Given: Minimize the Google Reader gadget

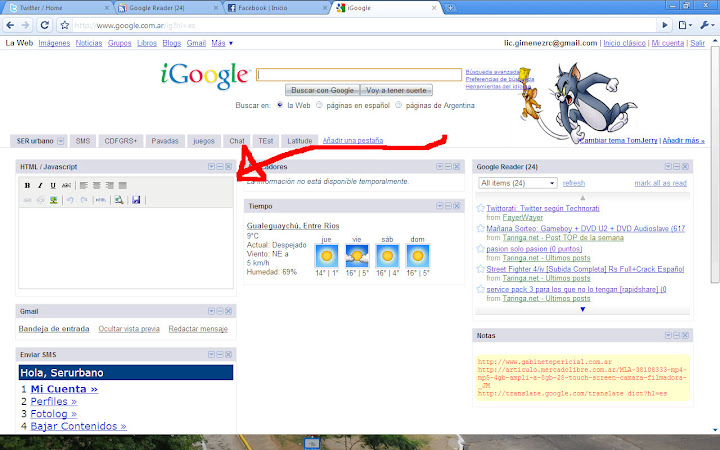Looking at the screenshot, I should [x=677, y=167].
